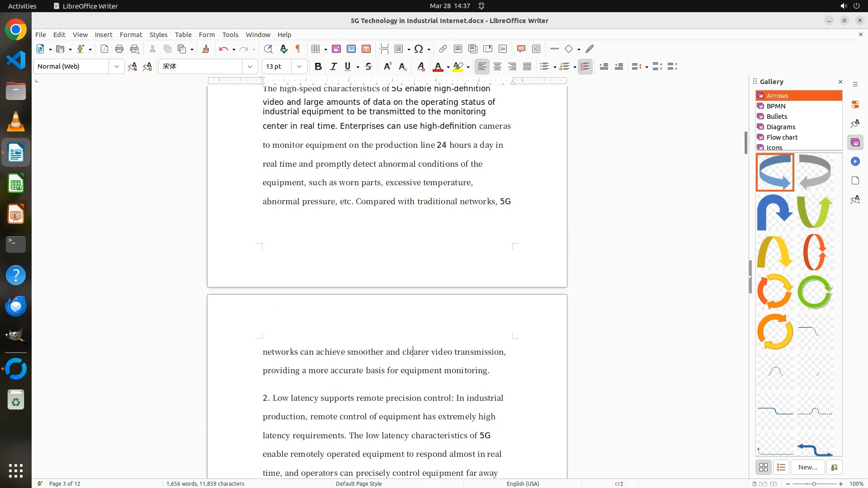Toggle formatting marks display
This screenshot has height=488, width=868.
pos(298,49)
